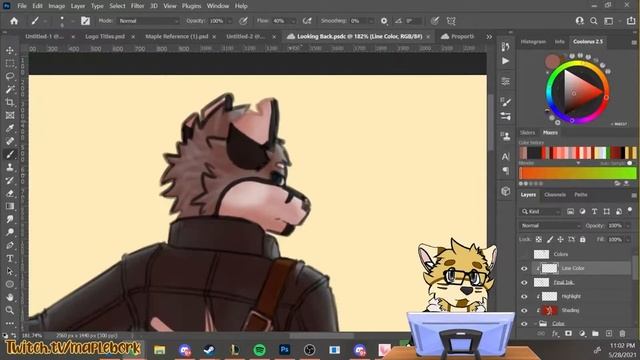Open symmetry paint butterfly options

coord(451,21)
